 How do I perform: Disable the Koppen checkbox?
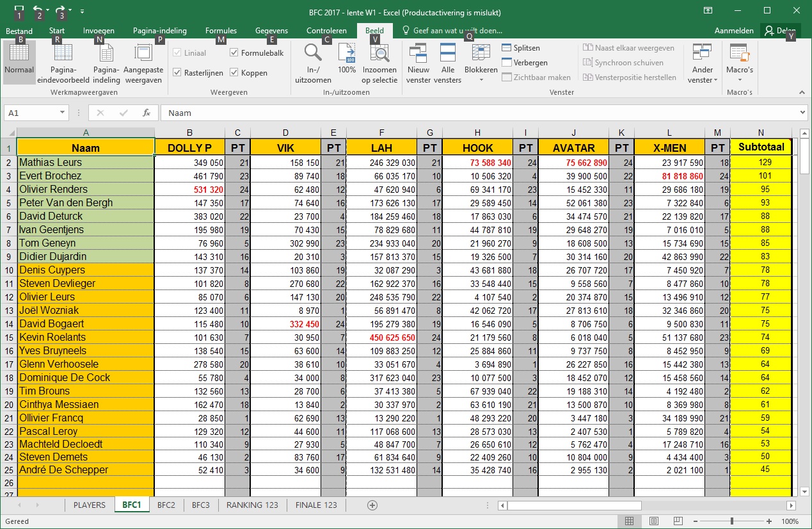(x=234, y=73)
